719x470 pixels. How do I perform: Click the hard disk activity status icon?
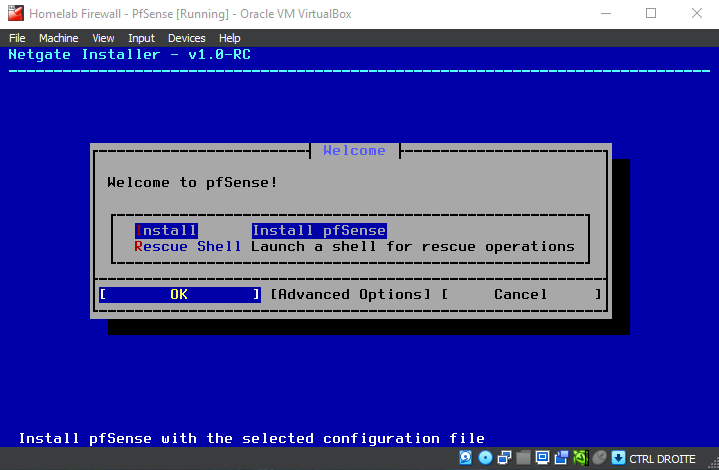pos(465,458)
